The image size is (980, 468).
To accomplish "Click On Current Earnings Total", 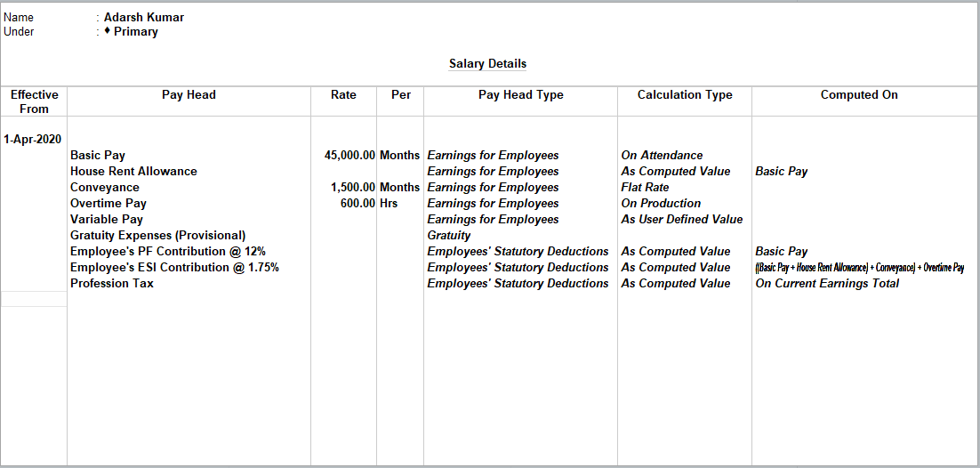I will (x=828, y=284).
